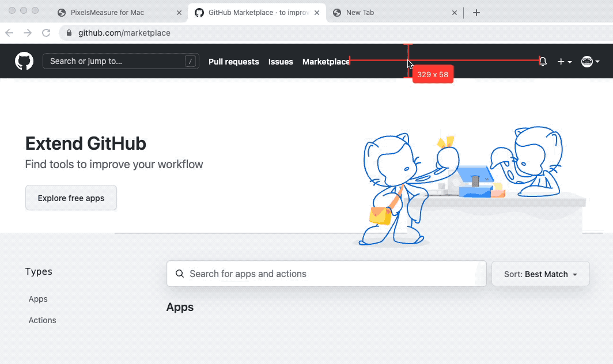
Task: Expand the plus create-new dropdown
Action: click(x=564, y=62)
